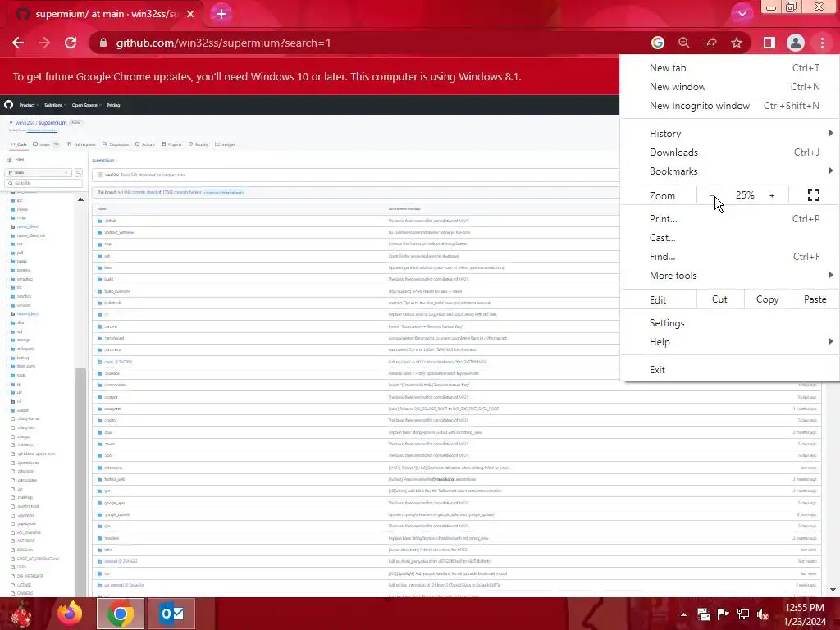The image size is (840, 630).
Task: Select Cast from the Chrome menu
Action: 729,237
